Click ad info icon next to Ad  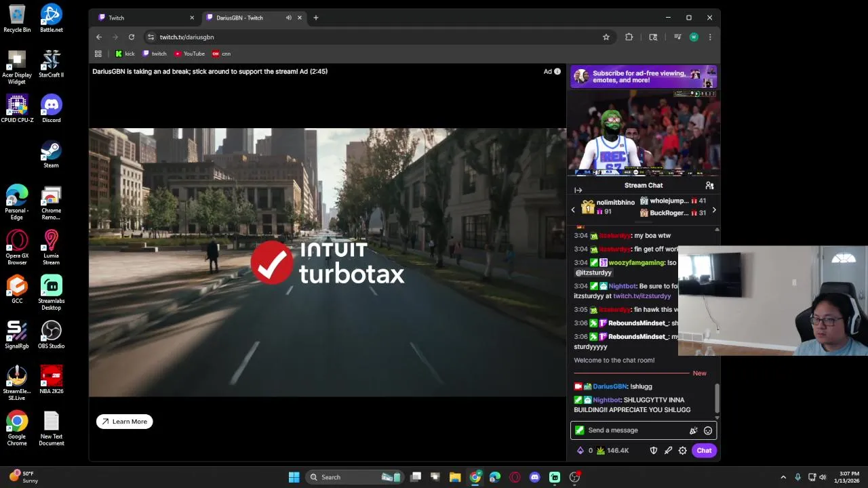pyautogui.click(x=557, y=71)
